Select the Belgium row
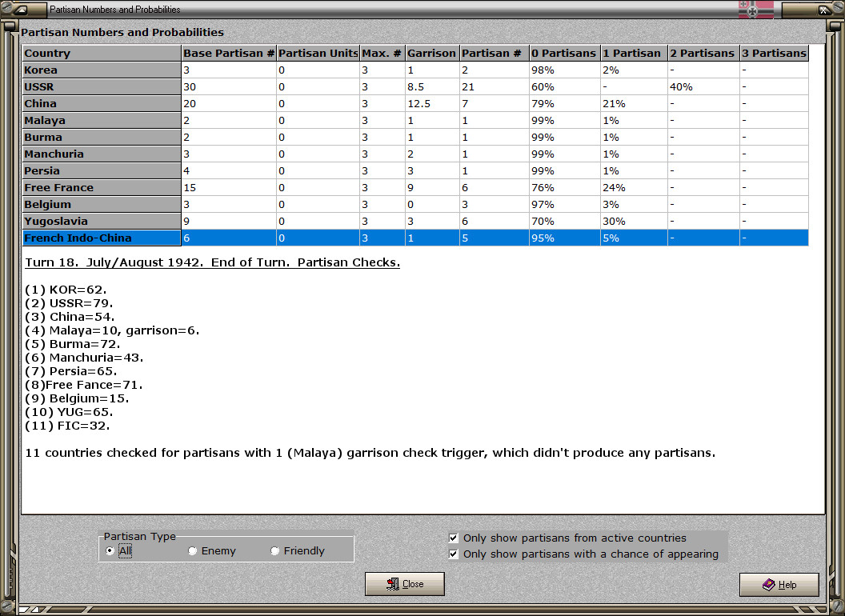The width and height of the screenshot is (845, 616). point(415,204)
